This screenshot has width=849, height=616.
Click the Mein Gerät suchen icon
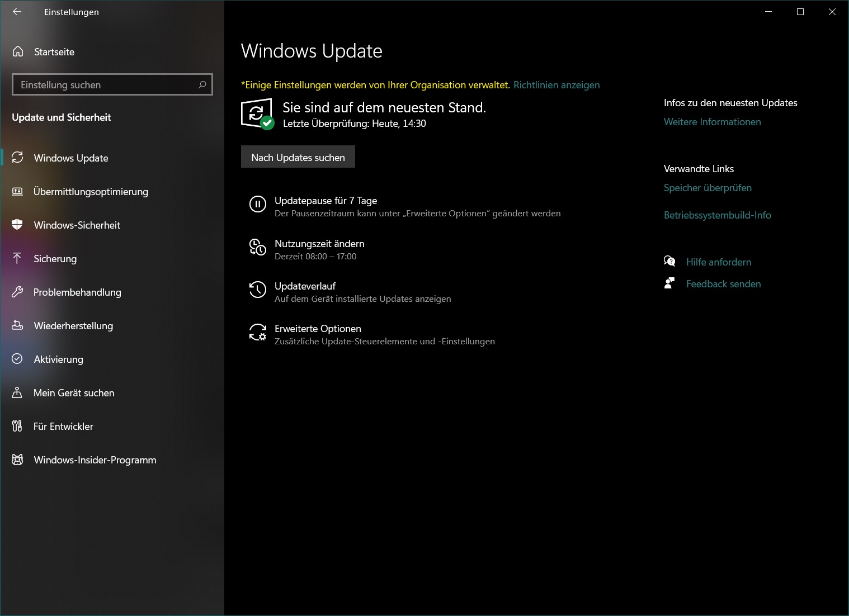pyautogui.click(x=17, y=392)
